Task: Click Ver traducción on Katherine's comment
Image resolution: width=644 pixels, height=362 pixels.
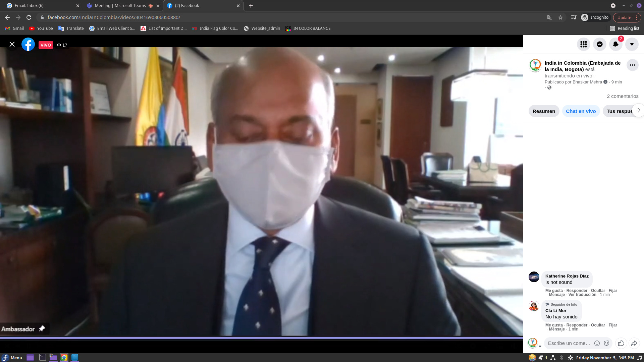Action: tap(582, 295)
